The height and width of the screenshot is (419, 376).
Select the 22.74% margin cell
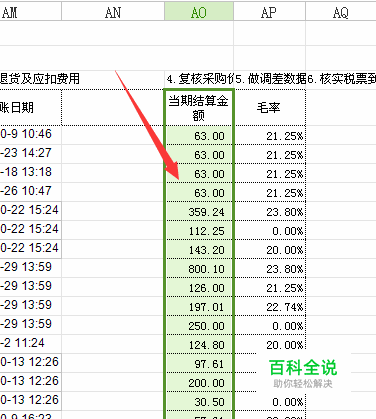click(270, 307)
